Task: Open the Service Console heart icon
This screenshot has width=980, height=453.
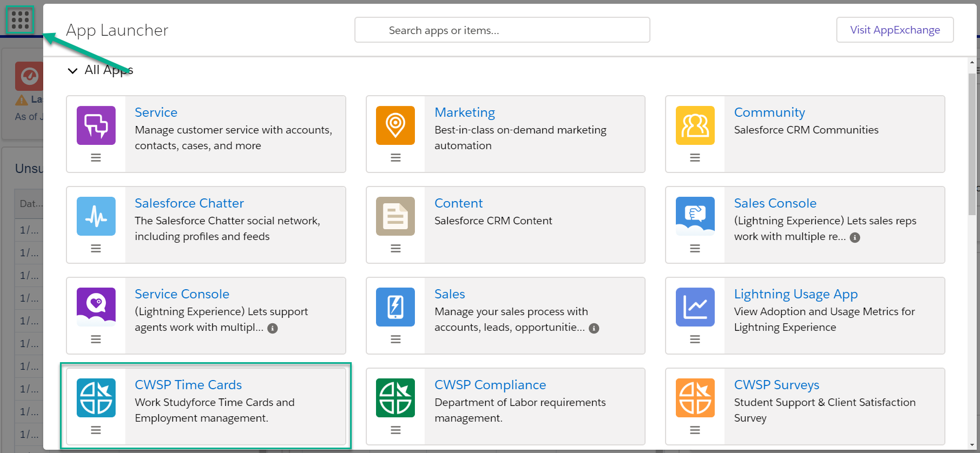Action: click(96, 307)
